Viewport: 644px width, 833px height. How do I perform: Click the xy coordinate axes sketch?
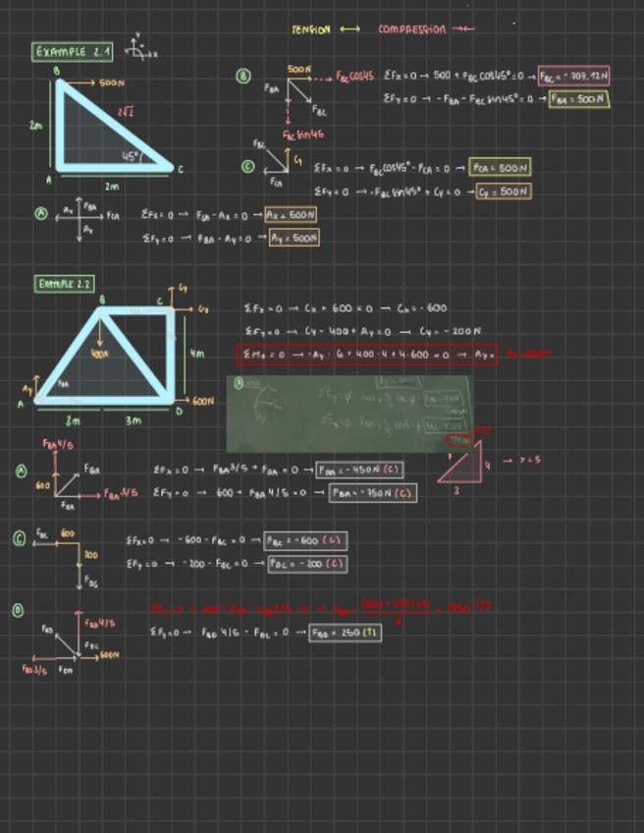click(140, 48)
